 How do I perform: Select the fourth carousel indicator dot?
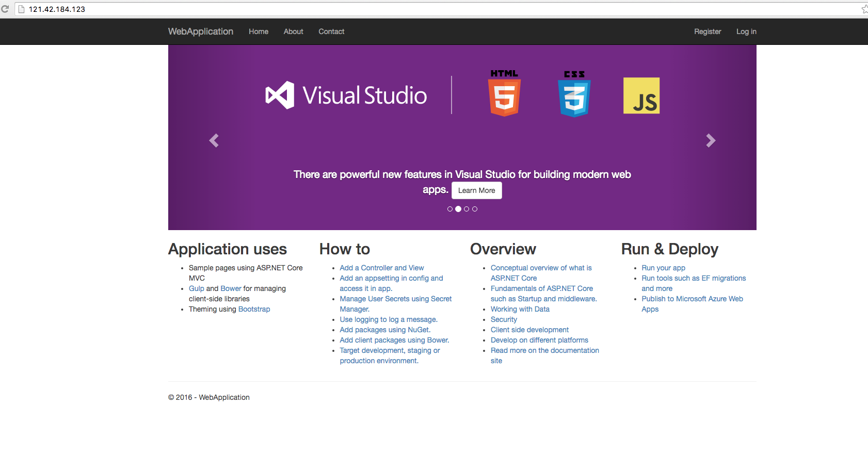click(x=475, y=209)
